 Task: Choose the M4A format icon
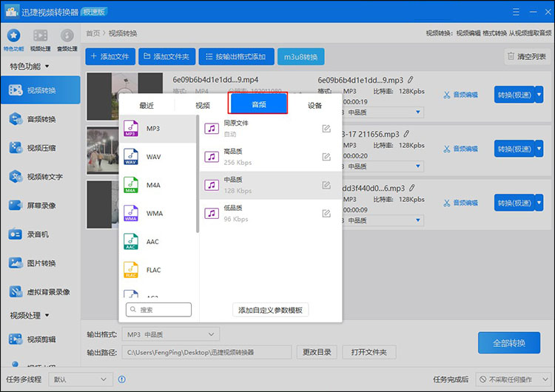(130, 185)
